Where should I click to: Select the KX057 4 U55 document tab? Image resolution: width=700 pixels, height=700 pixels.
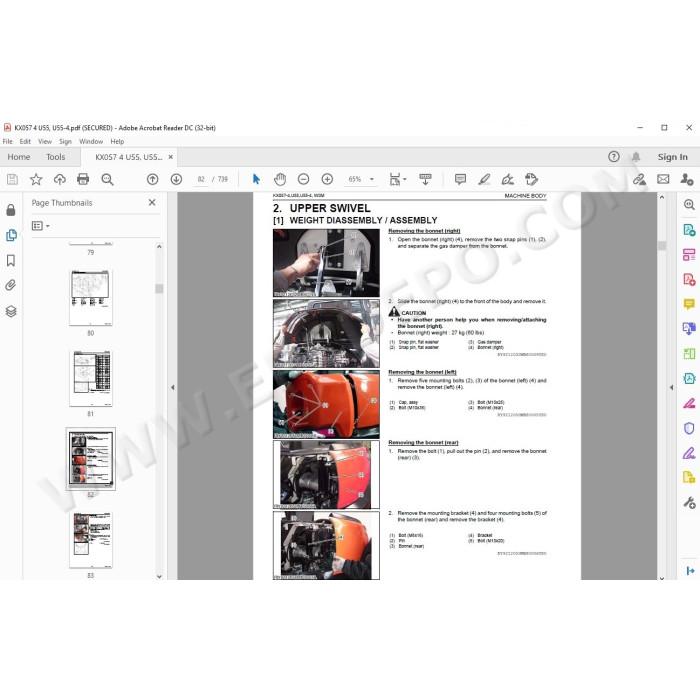point(129,157)
